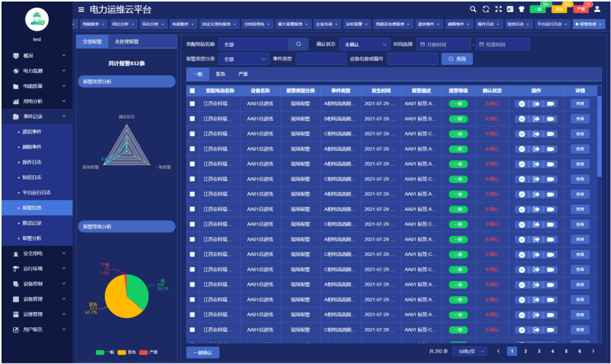Open the yellow 紧急 badge in header
Screen dimensions: 611x364
tap(559, 9)
